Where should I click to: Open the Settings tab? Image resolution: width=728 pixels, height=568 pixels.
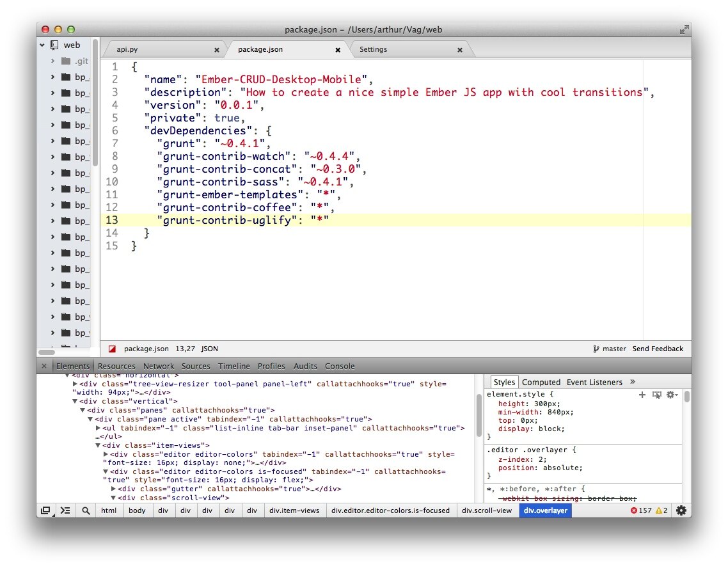pyautogui.click(x=373, y=49)
